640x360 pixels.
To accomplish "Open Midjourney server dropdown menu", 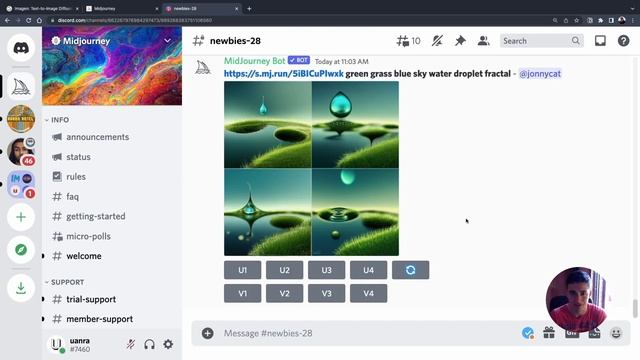I will tap(167, 41).
